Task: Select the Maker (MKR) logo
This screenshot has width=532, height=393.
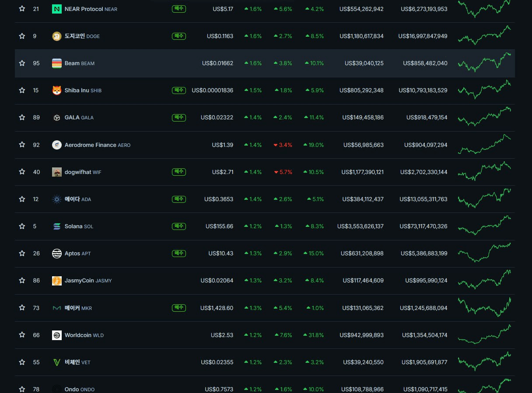Action: click(x=57, y=308)
